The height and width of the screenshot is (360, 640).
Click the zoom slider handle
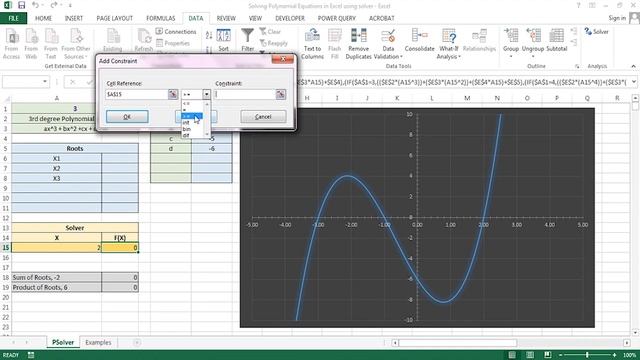point(587,355)
